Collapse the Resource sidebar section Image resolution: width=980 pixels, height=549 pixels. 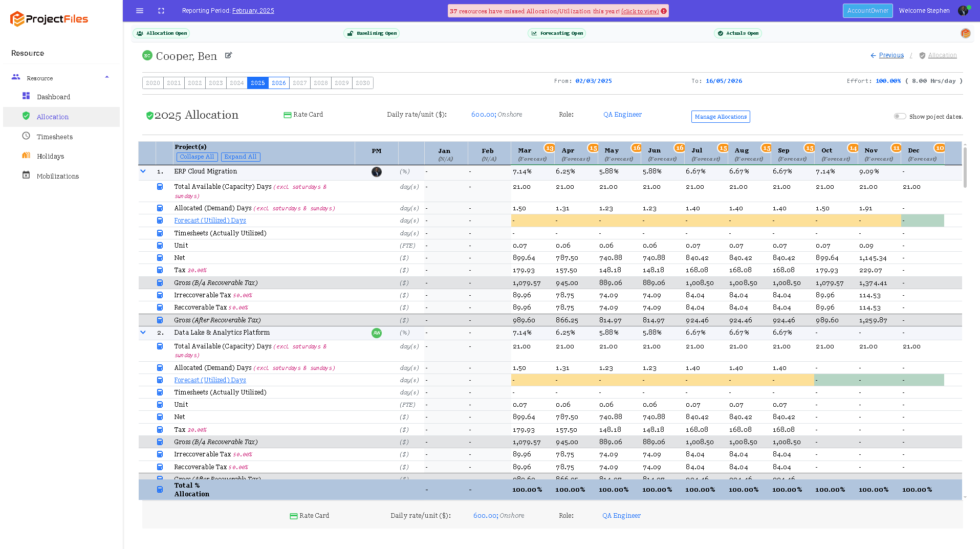coord(107,77)
